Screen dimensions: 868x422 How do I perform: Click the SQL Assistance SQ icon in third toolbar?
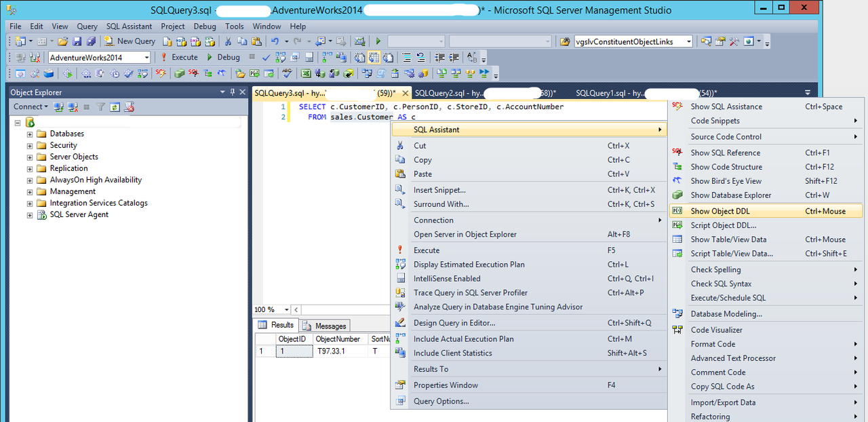click(160, 73)
